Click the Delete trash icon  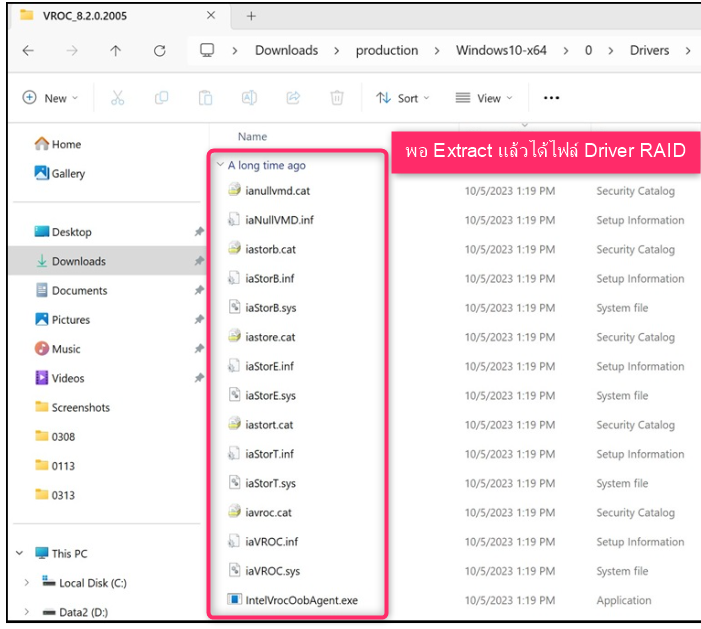(x=337, y=98)
